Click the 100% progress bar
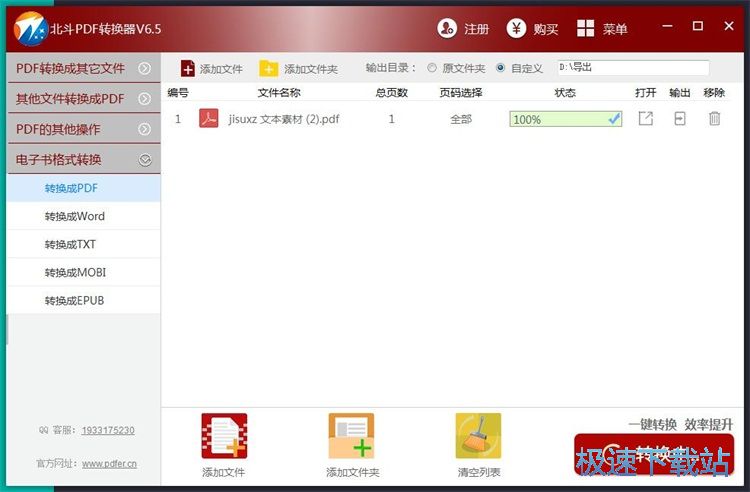 pos(566,119)
